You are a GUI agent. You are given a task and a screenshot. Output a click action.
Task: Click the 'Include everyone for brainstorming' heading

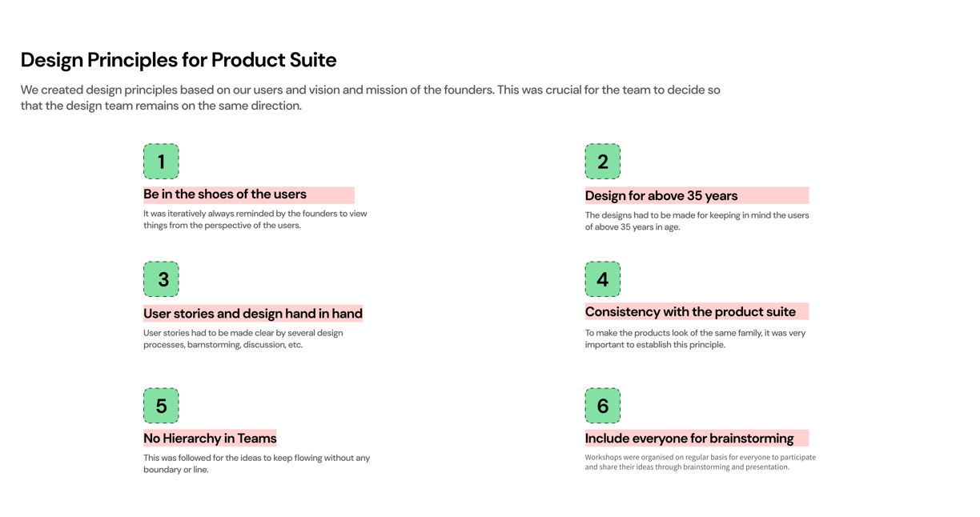(x=689, y=439)
